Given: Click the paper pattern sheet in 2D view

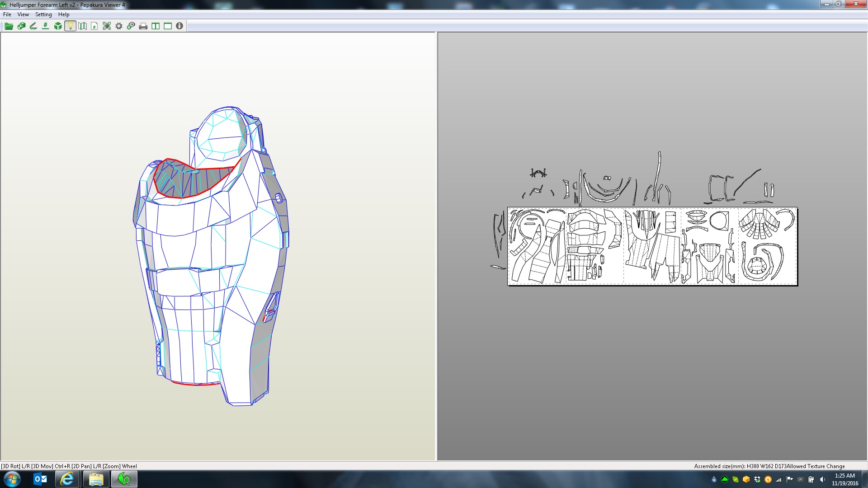Looking at the screenshot, I should (x=652, y=246).
